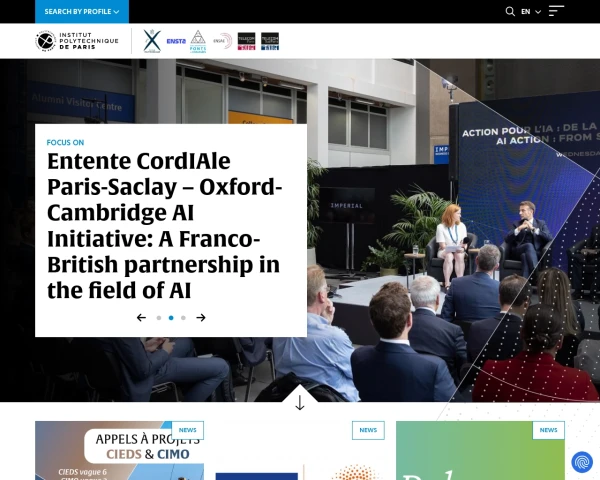Open the Appels à Projets CIEDS & CIMO card
600x480 pixels.
pos(119,451)
